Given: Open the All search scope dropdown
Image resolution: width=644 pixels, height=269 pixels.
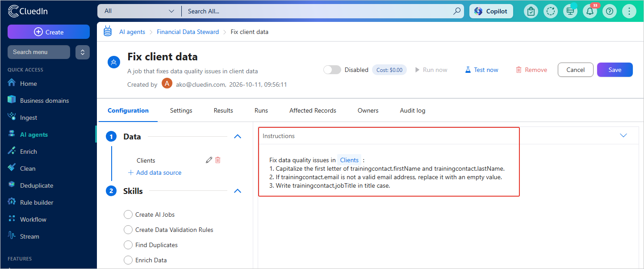Looking at the screenshot, I should click(x=139, y=11).
